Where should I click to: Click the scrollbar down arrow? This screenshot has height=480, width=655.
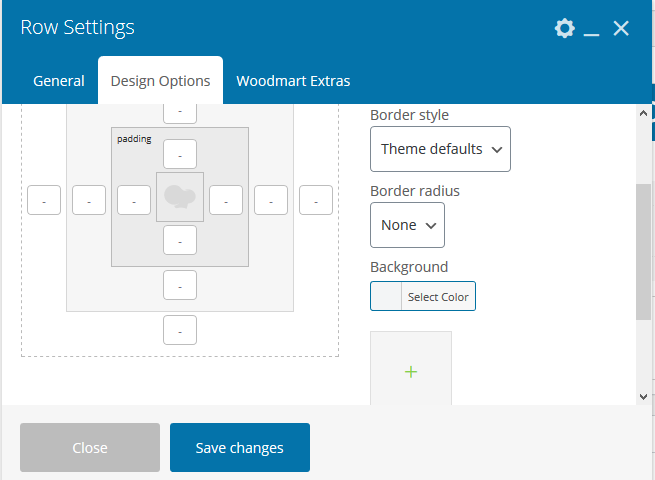(643, 396)
